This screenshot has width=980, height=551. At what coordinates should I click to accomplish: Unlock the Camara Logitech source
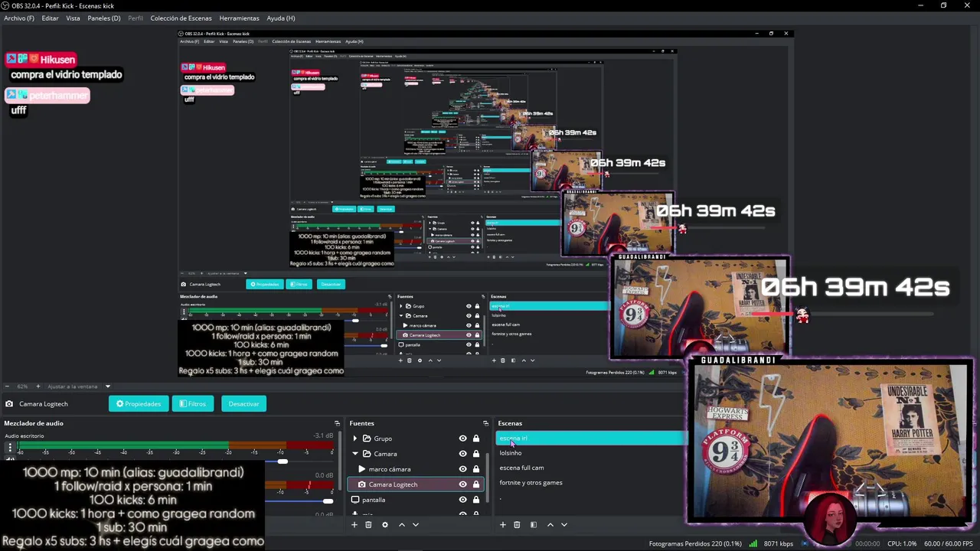(475, 484)
